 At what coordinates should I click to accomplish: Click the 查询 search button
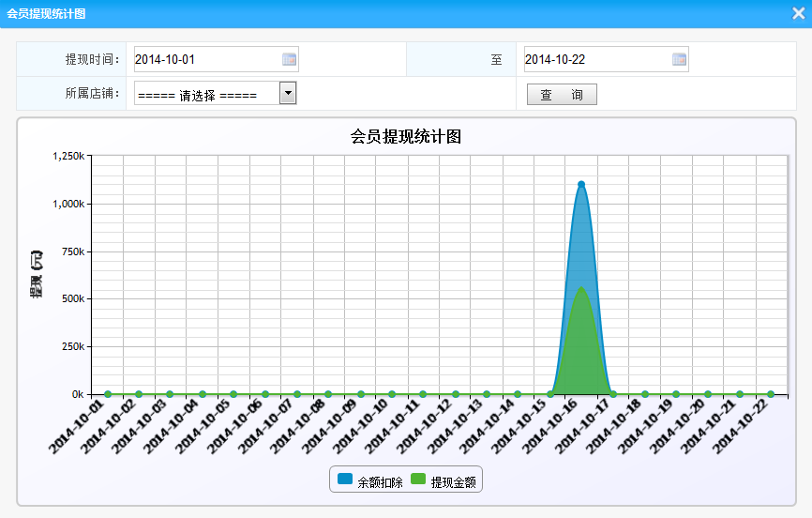tap(562, 95)
